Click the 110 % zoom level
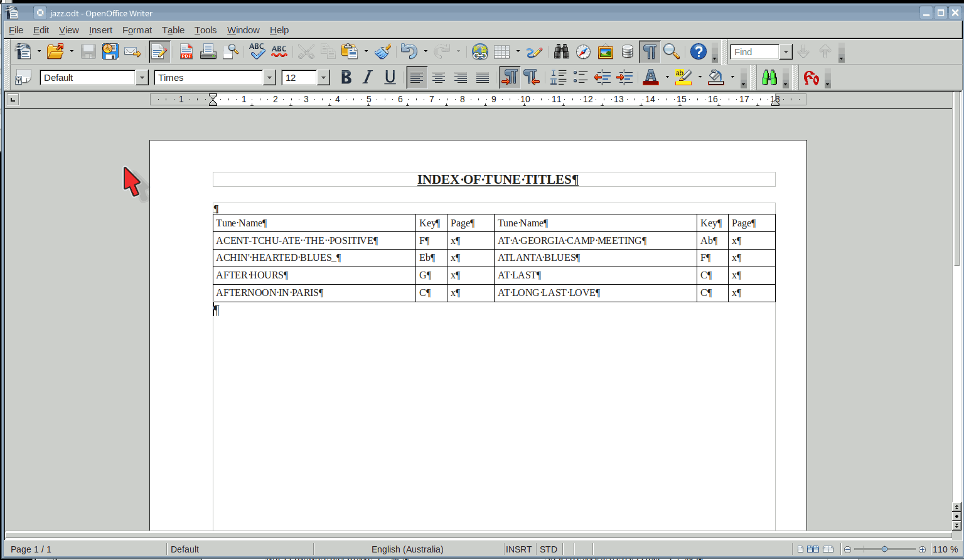Viewport: 964px width, 560px height. point(945,549)
